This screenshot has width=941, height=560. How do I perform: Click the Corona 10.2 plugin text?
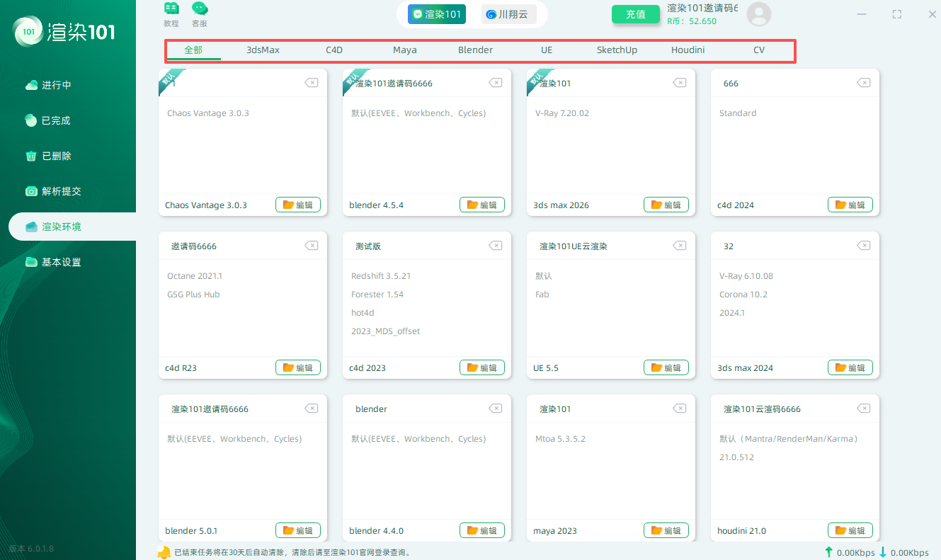point(743,295)
